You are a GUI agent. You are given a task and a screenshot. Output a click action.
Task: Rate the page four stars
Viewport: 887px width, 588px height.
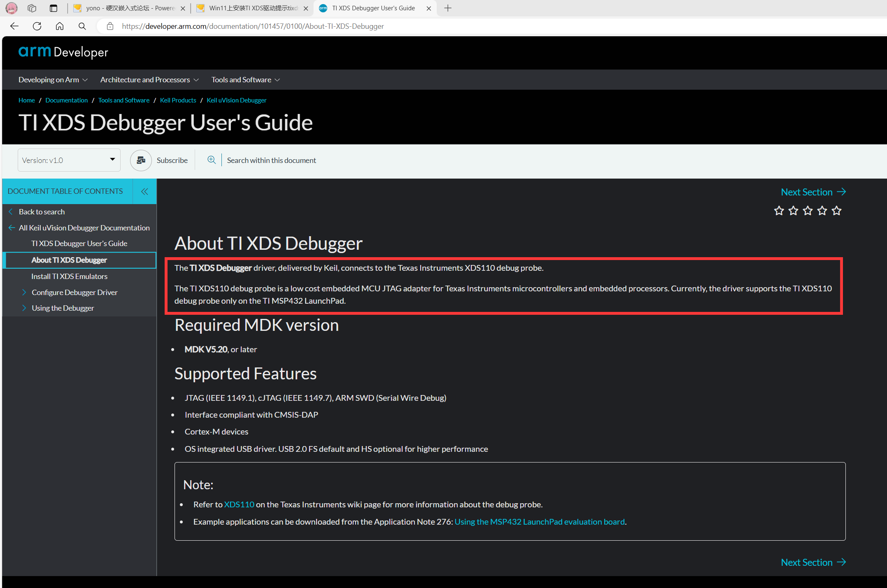point(822,211)
